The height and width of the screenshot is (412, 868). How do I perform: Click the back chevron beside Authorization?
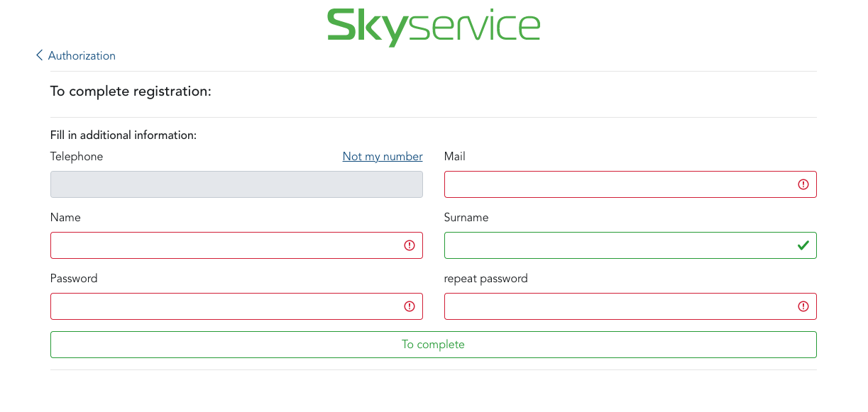tap(40, 55)
